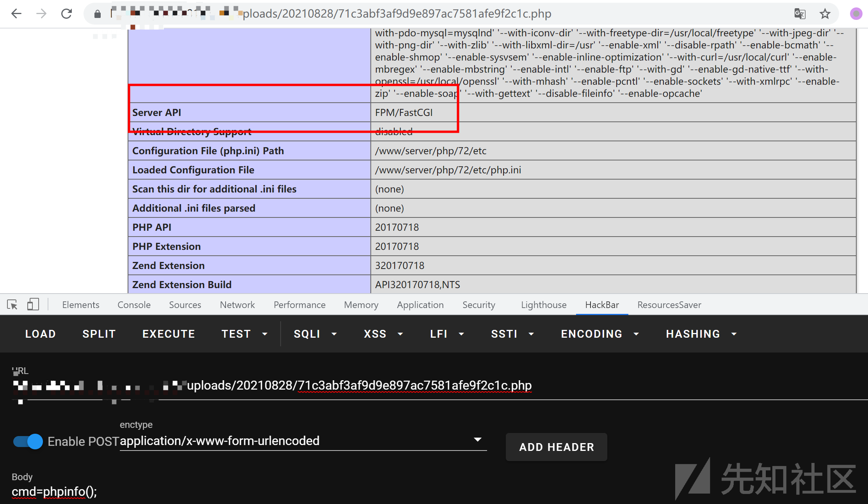Click the browser back arrow
The image size is (868, 504).
coord(16,14)
